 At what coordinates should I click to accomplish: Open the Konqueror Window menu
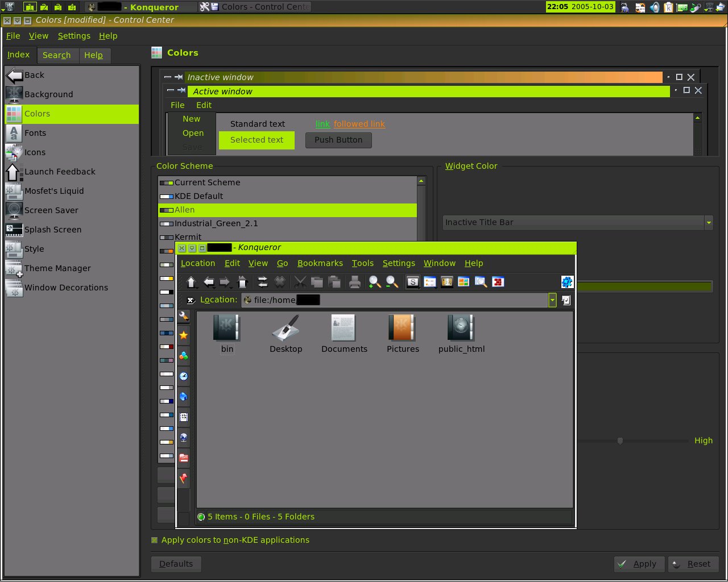[440, 263]
